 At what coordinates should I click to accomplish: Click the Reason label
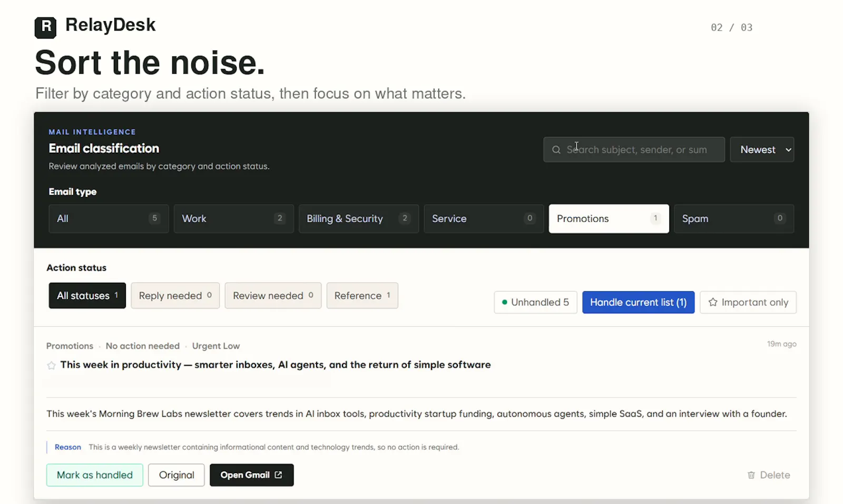68,447
